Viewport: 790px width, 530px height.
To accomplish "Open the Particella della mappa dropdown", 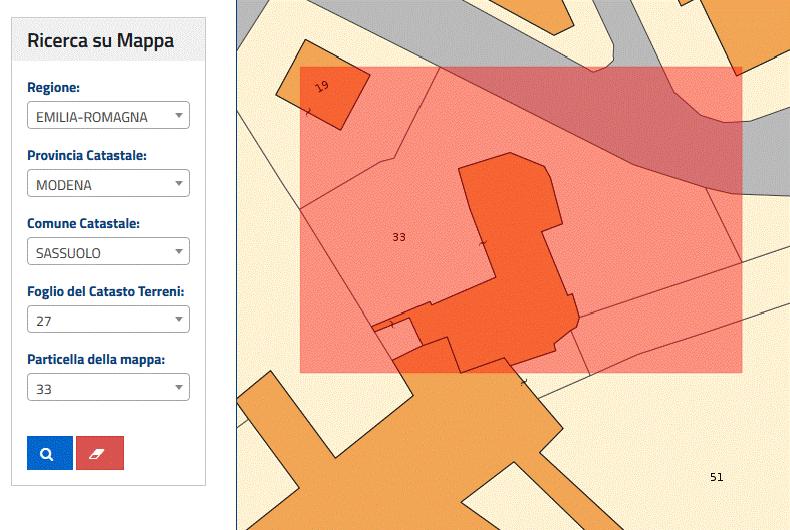I will (x=108, y=387).
